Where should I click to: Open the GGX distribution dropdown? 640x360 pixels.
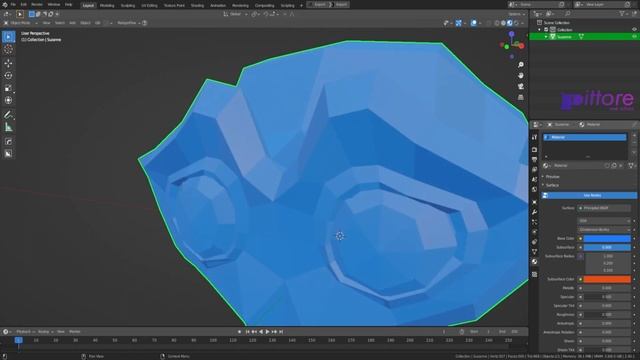point(604,221)
